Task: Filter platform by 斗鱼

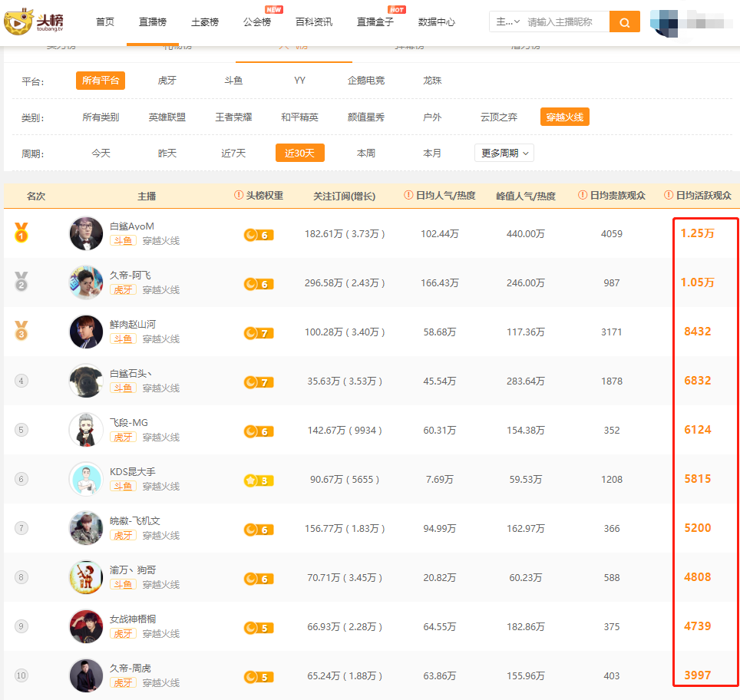Action: (233, 81)
